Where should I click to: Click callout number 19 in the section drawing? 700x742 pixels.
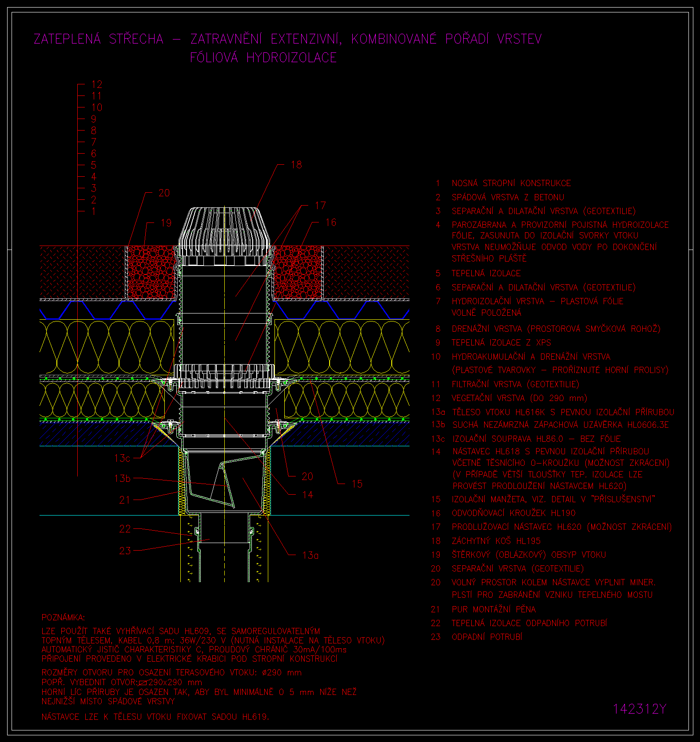[x=166, y=223]
